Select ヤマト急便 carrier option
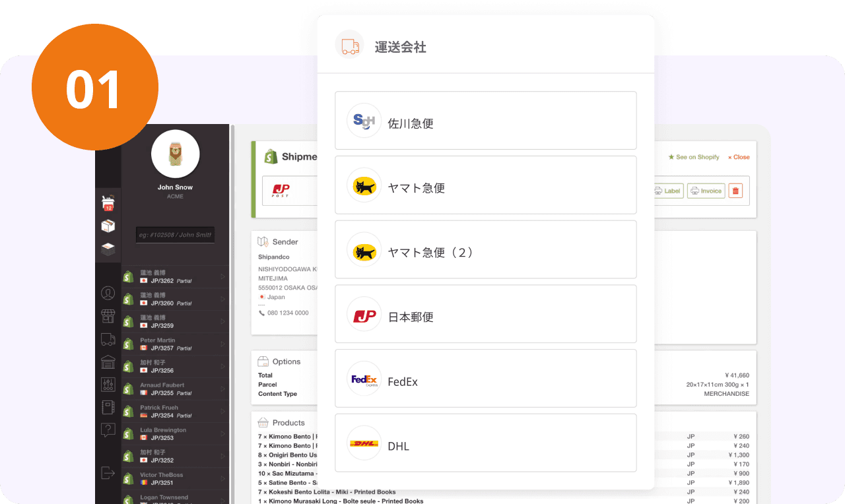Viewport: 845px width, 504px height. pyautogui.click(x=485, y=185)
